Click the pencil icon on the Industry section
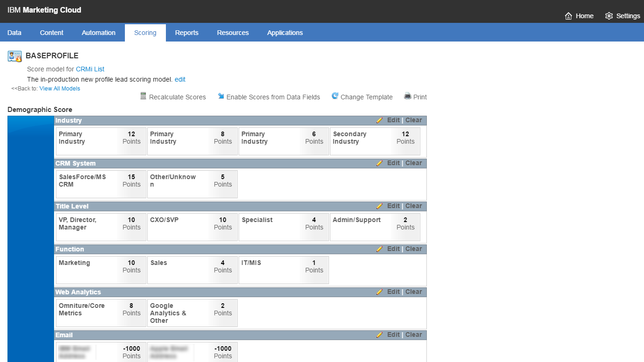Screen dimensions: 644x362 point(379,120)
